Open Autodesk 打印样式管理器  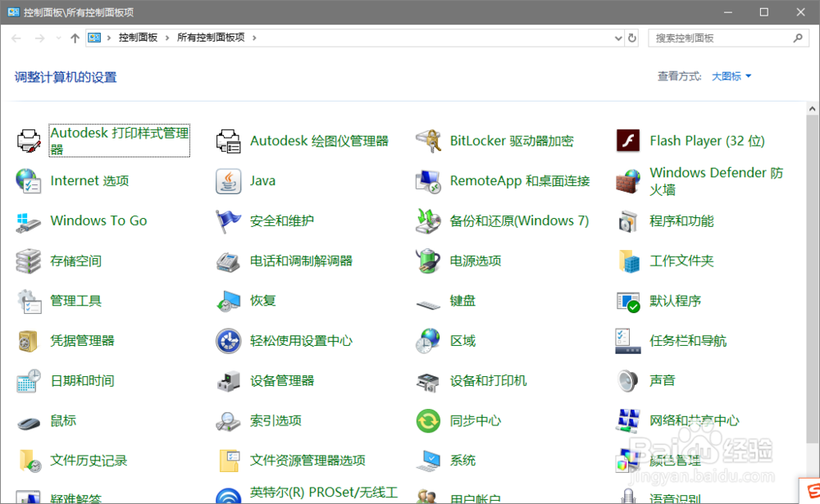119,140
